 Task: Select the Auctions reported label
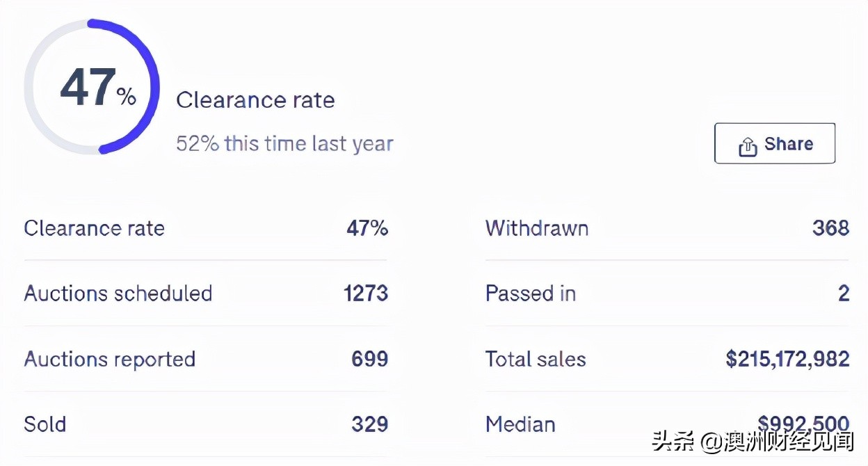(x=110, y=359)
